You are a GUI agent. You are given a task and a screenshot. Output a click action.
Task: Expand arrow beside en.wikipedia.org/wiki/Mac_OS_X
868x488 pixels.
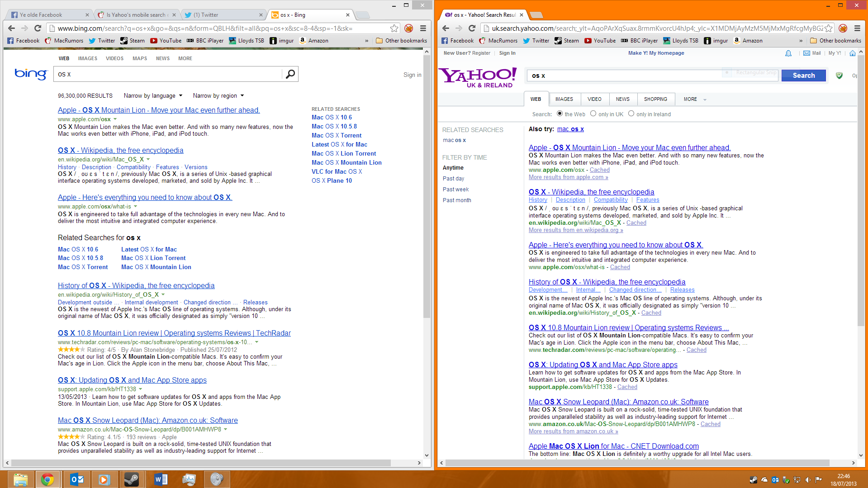tap(148, 159)
